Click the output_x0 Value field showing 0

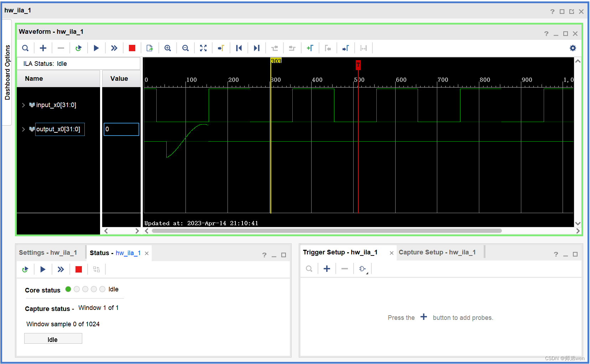[121, 129]
